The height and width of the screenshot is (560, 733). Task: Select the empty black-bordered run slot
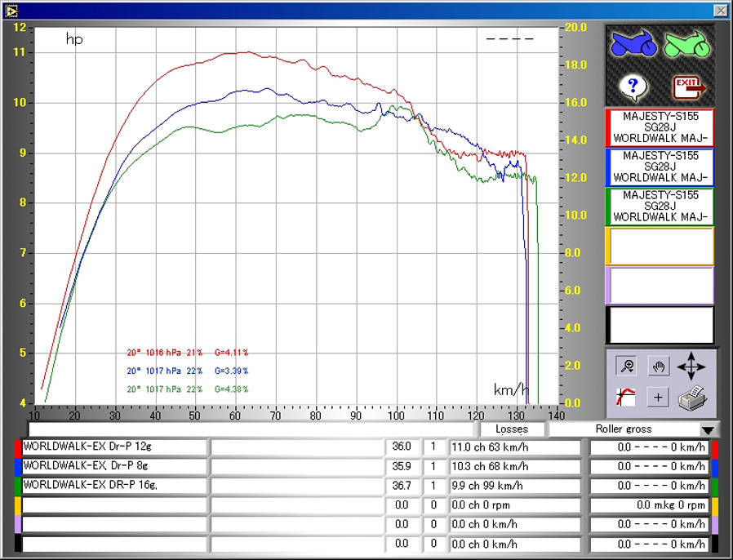(x=660, y=325)
